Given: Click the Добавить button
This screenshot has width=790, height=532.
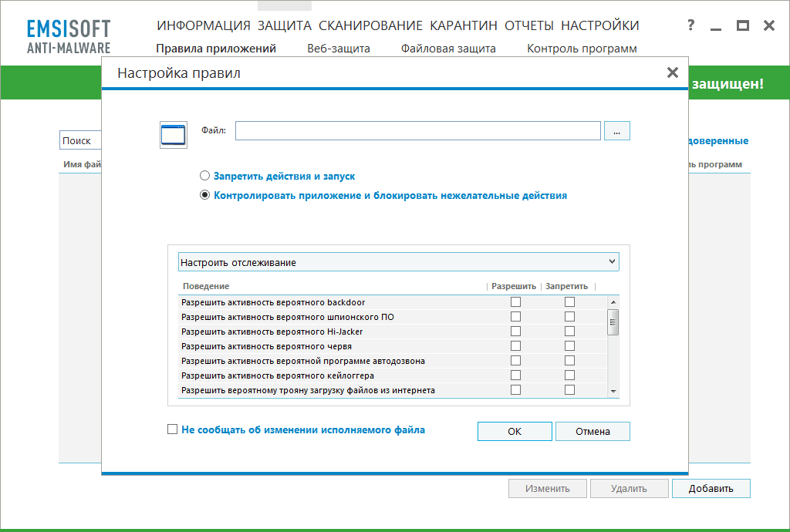Looking at the screenshot, I should click(x=710, y=488).
